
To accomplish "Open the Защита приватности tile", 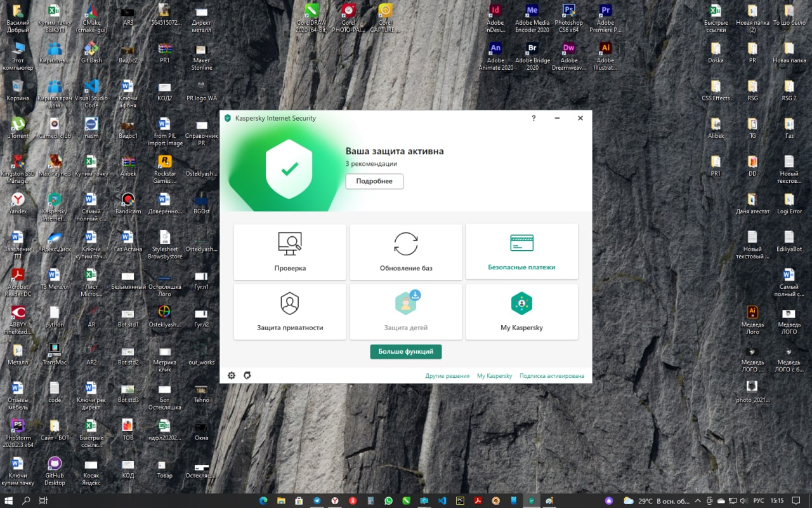I will [x=290, y=312].
